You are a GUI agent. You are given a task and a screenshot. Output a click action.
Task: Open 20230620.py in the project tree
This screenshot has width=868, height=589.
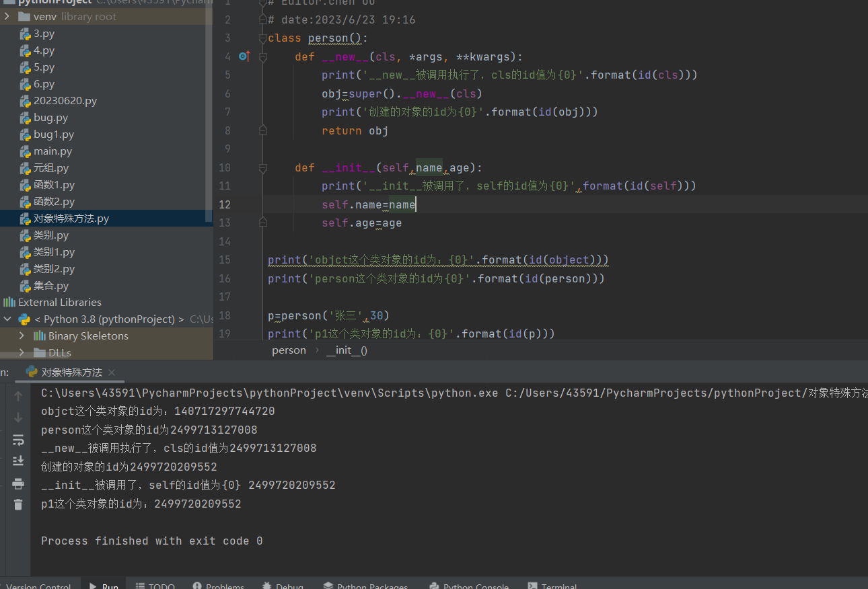tap(65, 101)
